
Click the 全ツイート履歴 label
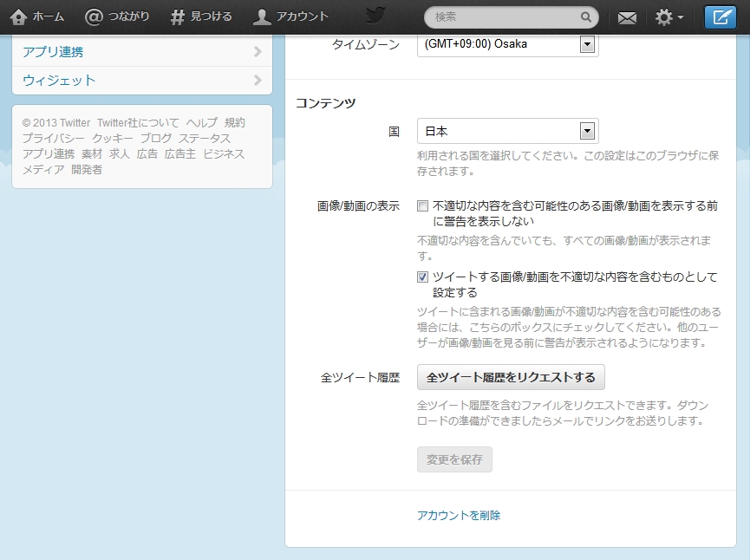pos(360,378)
